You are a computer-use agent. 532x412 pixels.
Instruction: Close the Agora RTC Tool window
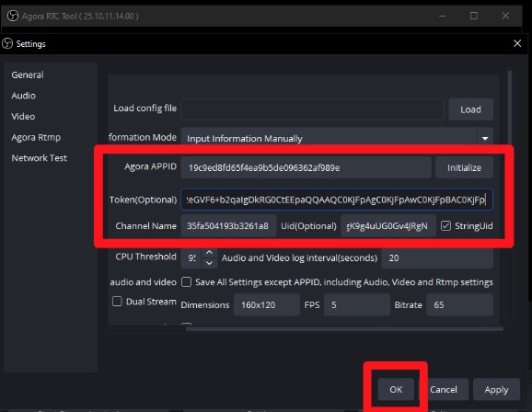click(505, 16)
